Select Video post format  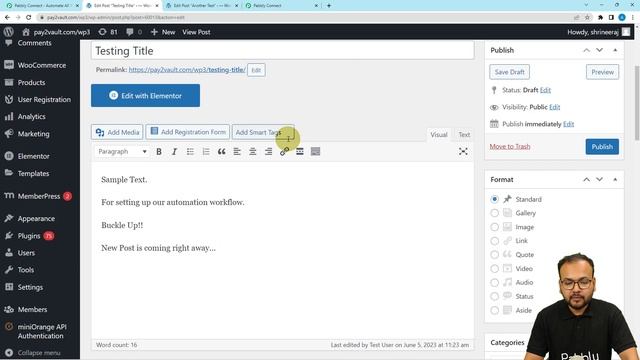coord(494,269)
